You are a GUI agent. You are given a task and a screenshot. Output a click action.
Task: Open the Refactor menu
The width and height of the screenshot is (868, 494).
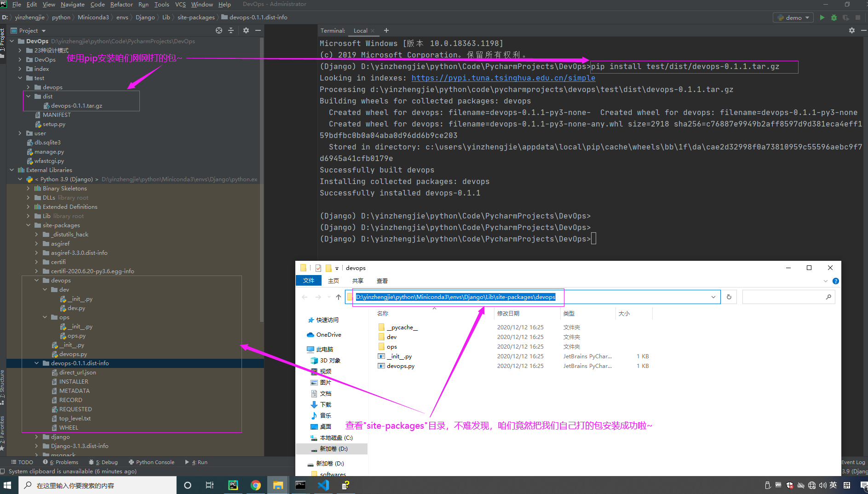coord(121,5)
